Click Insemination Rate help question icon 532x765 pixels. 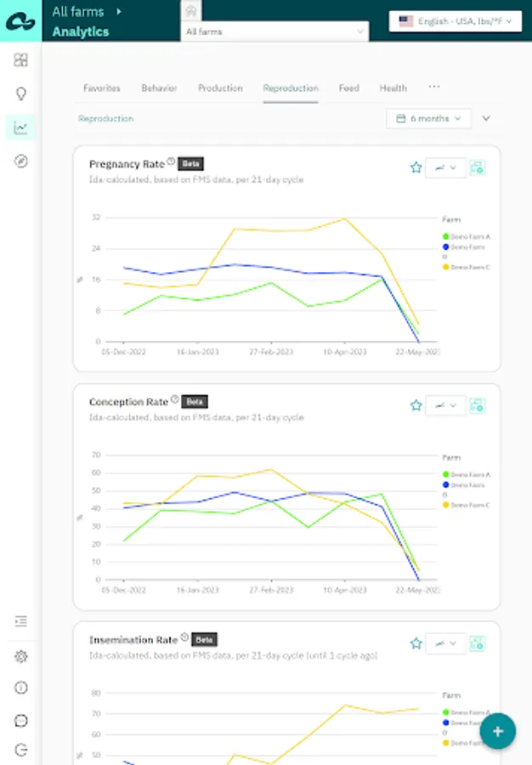(x=184, y=637)
